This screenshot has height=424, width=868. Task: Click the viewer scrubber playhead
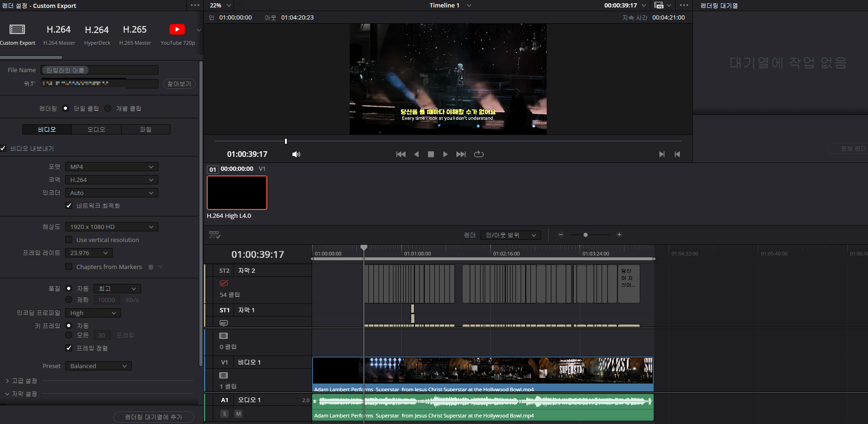coord(286,141)
